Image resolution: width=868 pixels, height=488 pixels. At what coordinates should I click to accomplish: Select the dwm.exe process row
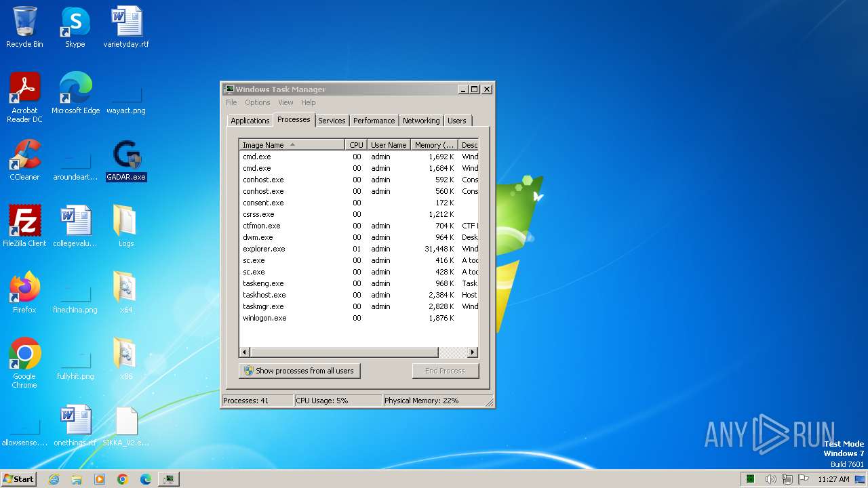point(359,237)
